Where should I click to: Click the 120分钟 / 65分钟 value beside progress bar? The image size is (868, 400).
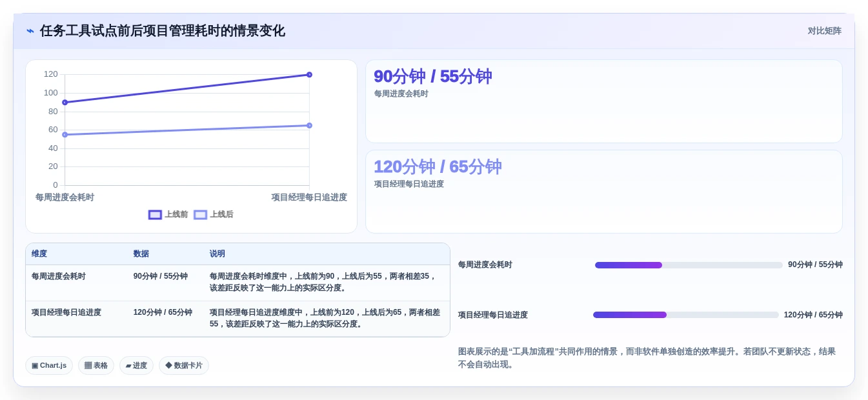pos(813,315)
